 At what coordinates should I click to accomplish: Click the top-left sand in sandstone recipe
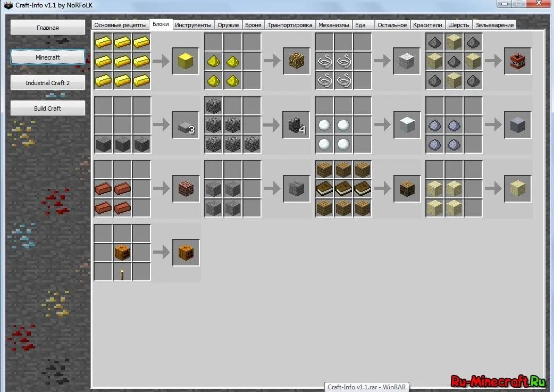point(435,189)
